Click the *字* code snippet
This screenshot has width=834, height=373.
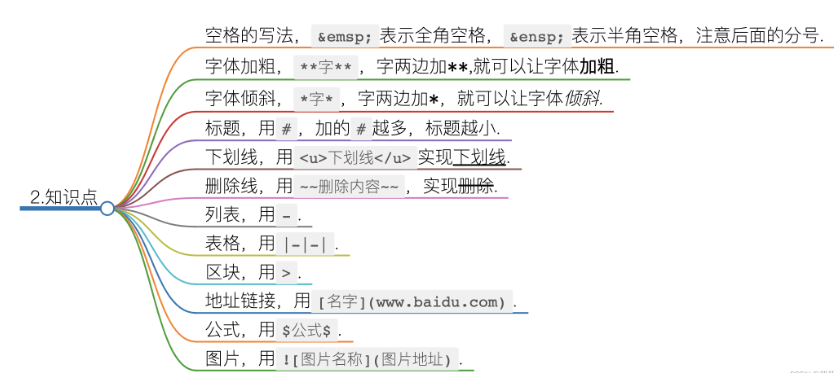point(317,100)
